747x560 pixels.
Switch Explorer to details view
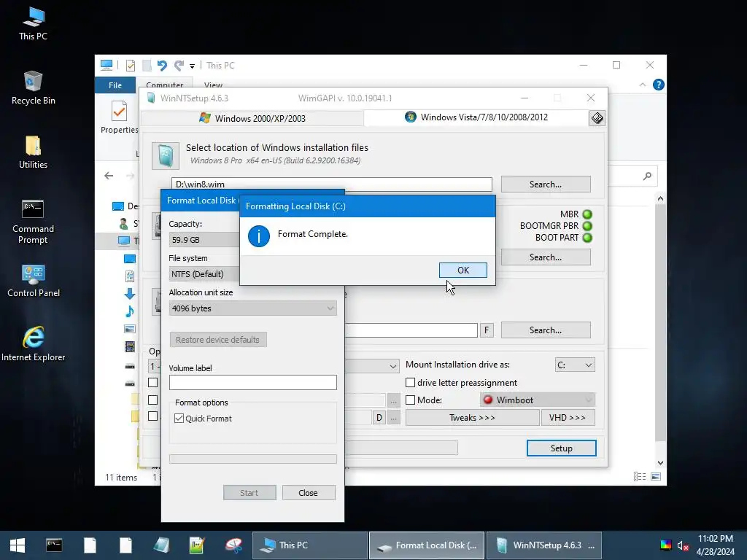640,477
